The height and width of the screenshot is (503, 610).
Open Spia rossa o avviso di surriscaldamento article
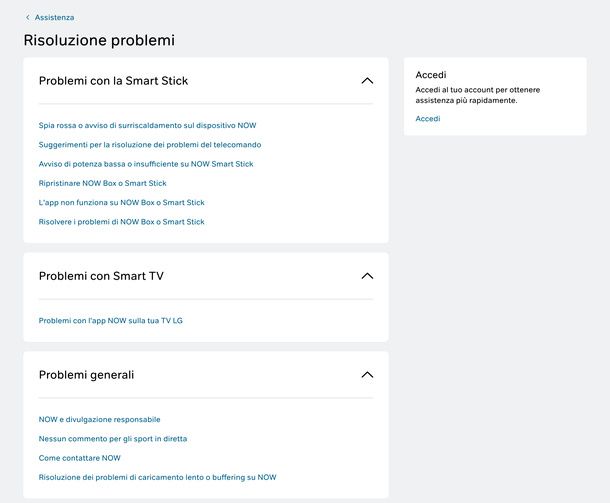point(147,125)
